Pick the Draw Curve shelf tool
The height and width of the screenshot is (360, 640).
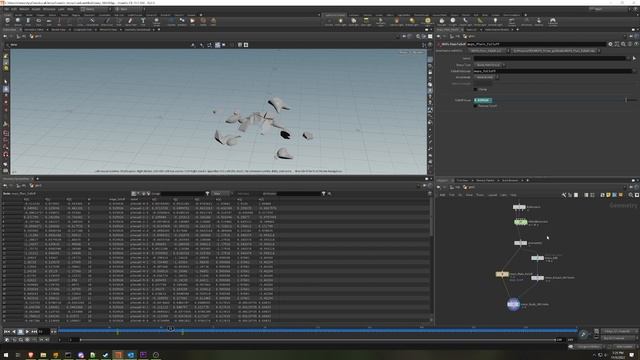108,21
